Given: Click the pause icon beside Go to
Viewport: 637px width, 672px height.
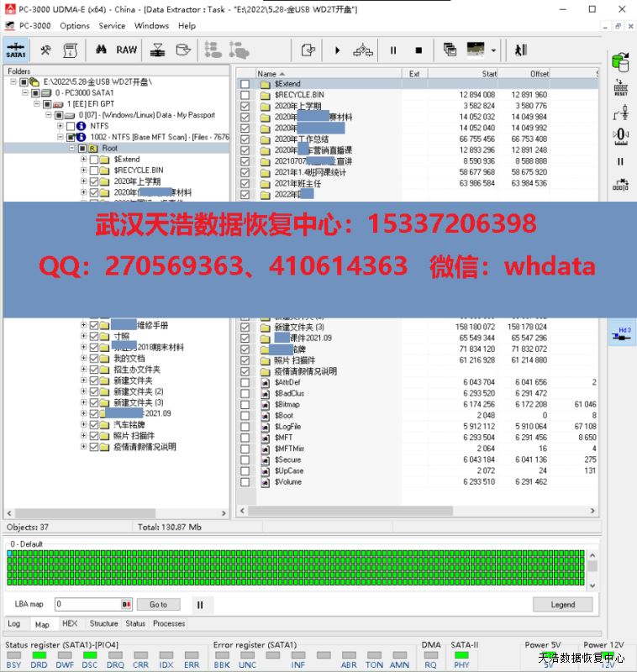Looking at the screenshot, I should click(x=199, y=604).
